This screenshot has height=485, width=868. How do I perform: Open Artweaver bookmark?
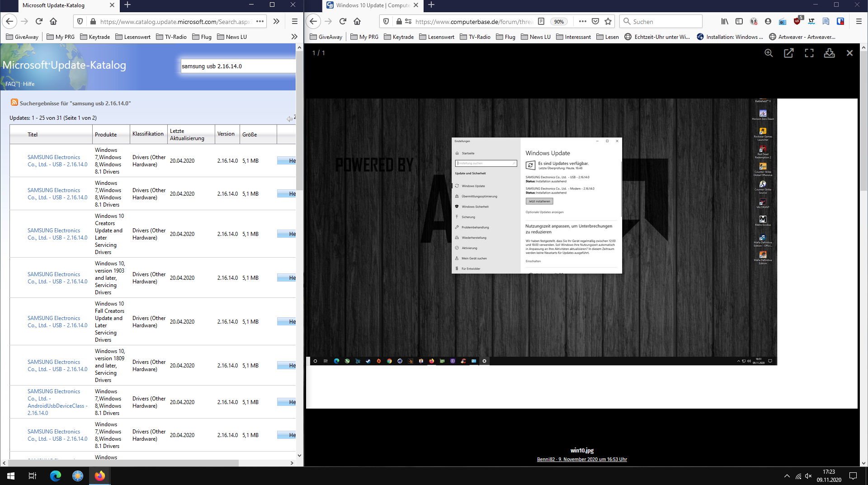802,37
